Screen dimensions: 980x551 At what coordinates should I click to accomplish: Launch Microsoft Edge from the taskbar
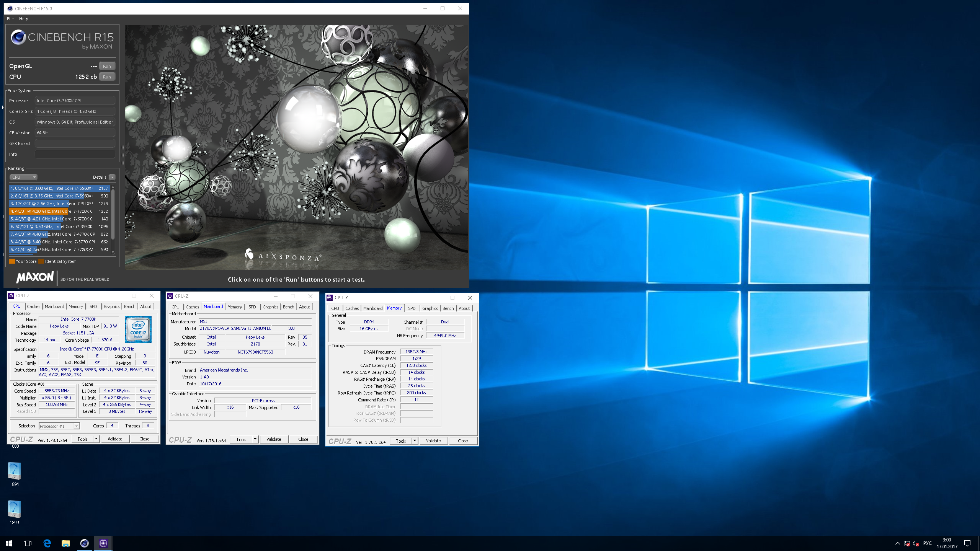[47, 543]
